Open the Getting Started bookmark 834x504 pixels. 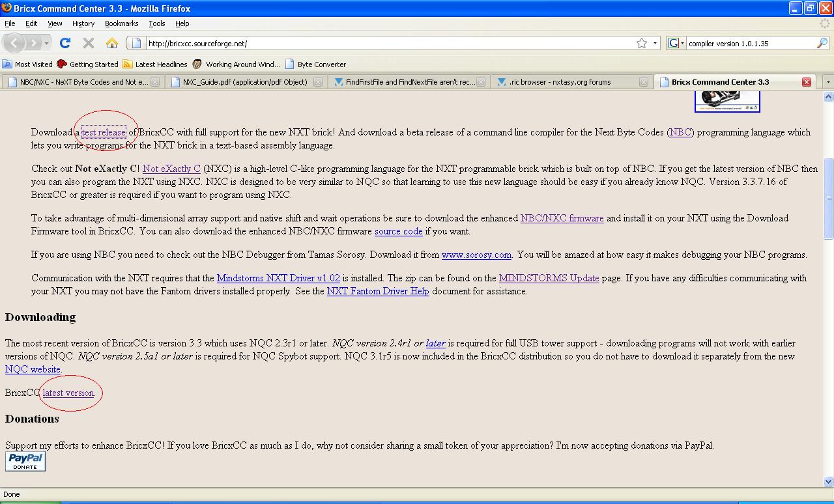click(88, 64)
